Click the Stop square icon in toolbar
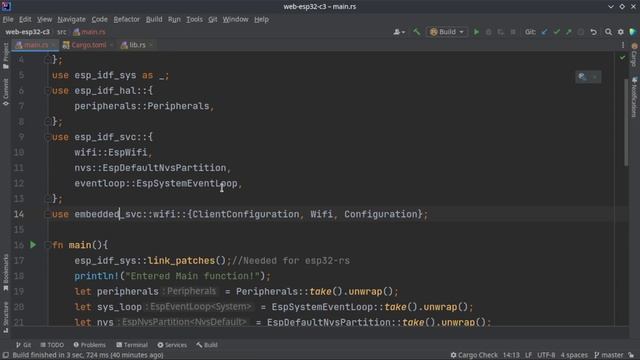The width and height of the screenshot is (640, 360). [x=513, y=32]
